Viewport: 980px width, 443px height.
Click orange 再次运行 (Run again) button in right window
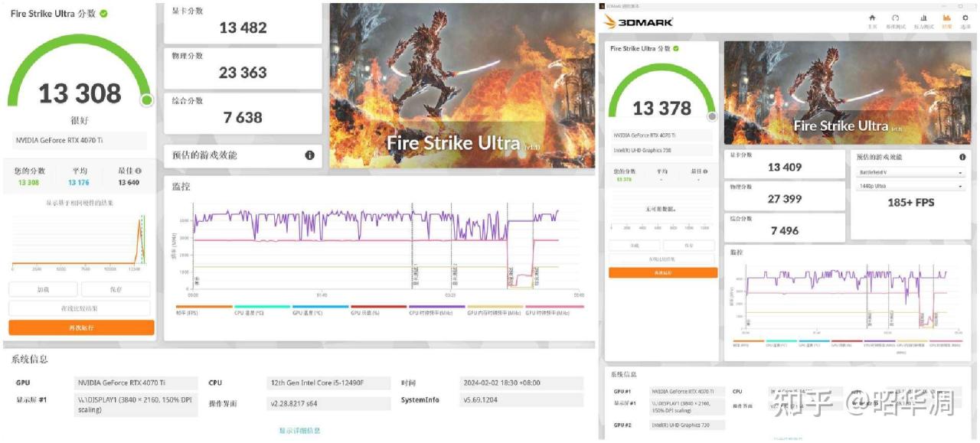point(663,272)
